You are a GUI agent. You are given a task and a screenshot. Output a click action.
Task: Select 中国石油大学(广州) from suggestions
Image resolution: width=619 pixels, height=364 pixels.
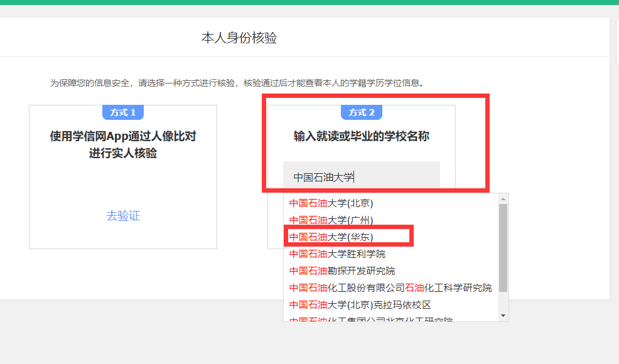pyautogui.click(x=331, y=220)
